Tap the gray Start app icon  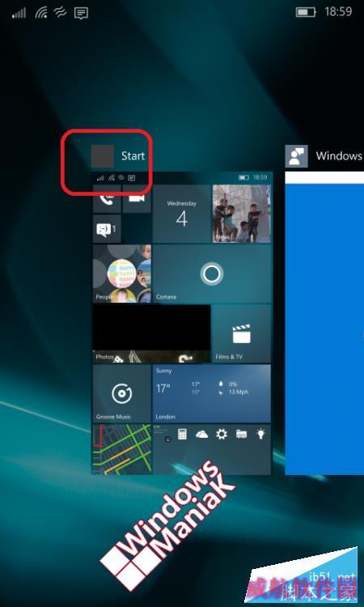coord(102,156)
